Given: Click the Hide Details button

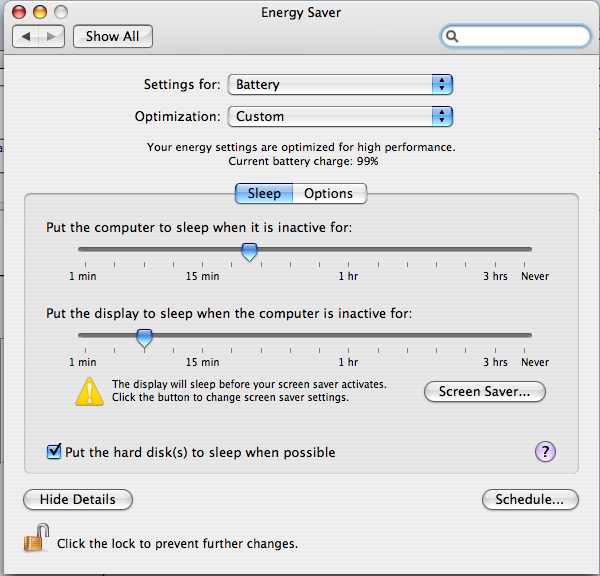Looking at the screenshot, I should click(78, 499).
